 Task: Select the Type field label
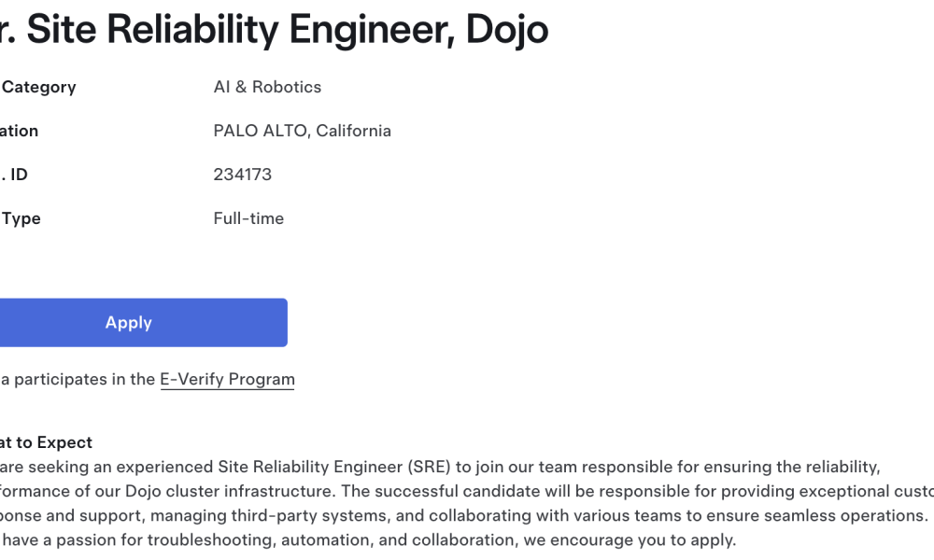tap(21, 218)
